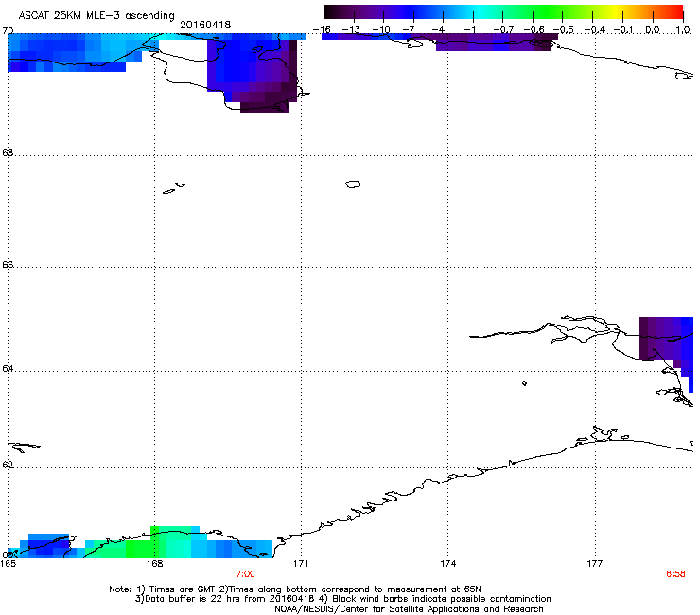Click the red 7:00 time stamp
The width and height of the screenshot is (700, 615).
pyautogui.click(x=245, y=574)
